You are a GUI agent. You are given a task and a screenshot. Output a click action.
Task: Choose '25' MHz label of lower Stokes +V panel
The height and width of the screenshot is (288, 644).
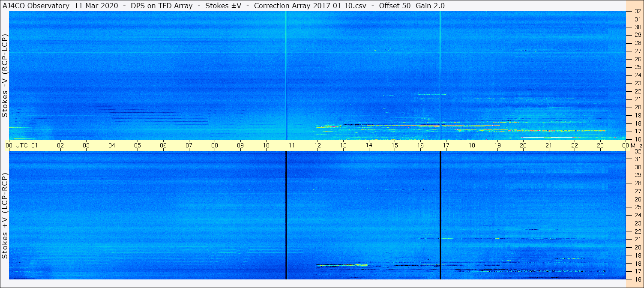tap(637, 207)
